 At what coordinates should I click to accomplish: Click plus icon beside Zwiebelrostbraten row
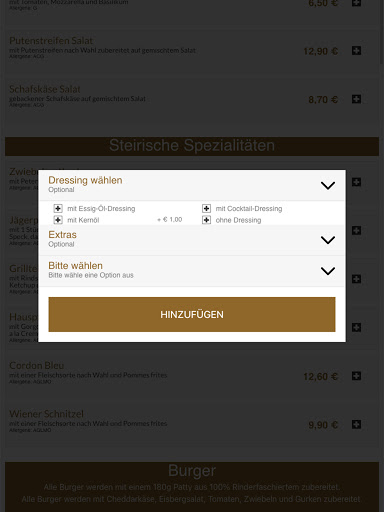point(356,182)
